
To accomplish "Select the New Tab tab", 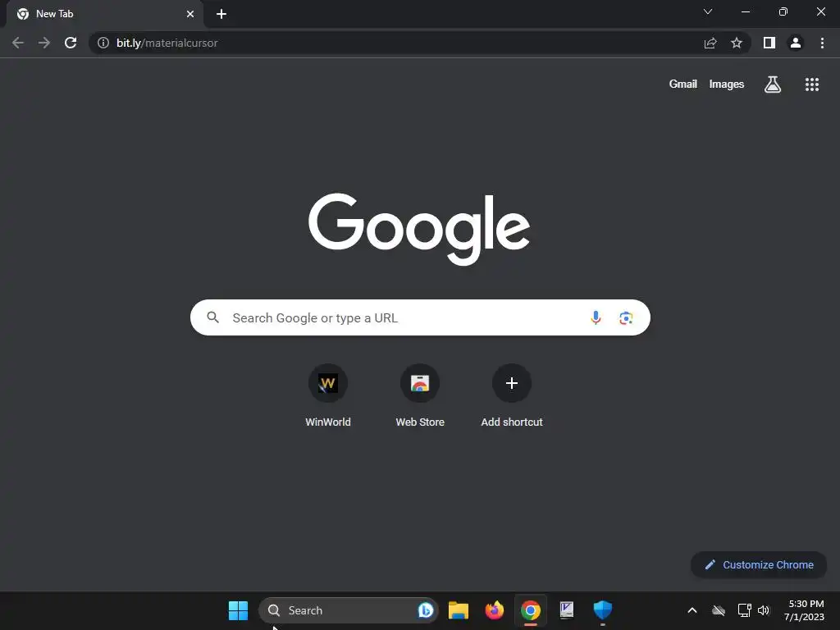I will pyautogui.click(x=104, y=14).
